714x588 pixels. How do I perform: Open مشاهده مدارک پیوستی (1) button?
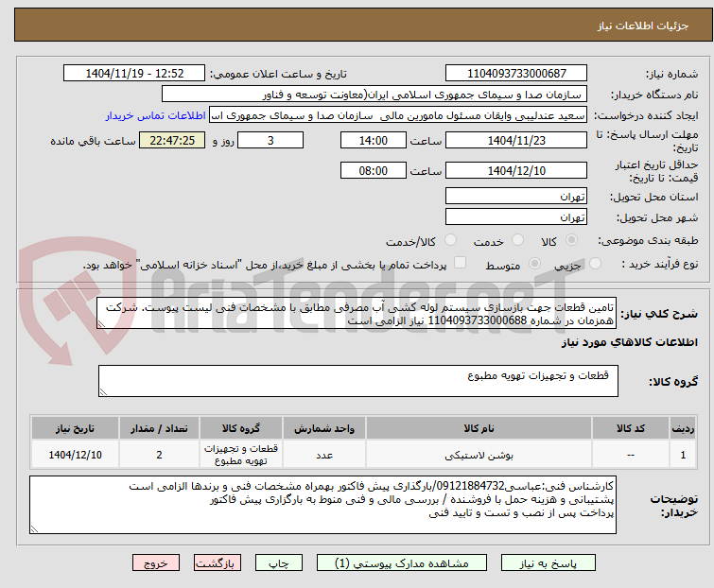click(402, 563)
